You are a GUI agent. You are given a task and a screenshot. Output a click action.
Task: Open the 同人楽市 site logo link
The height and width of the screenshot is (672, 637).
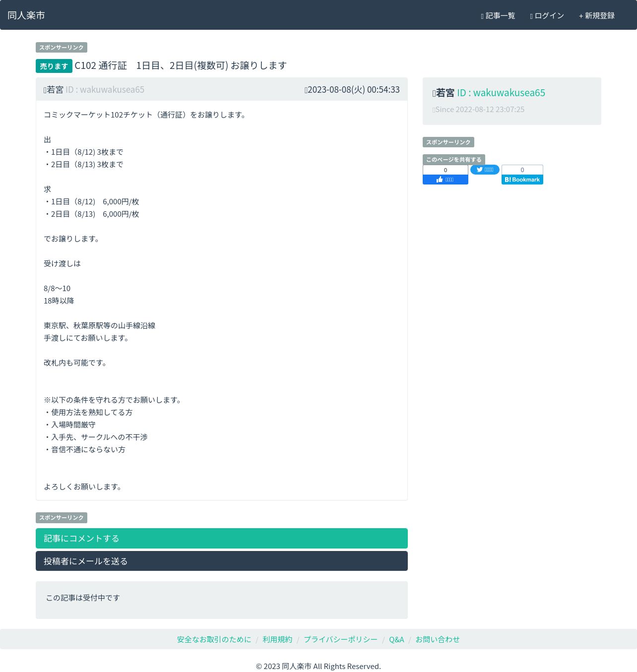(26, 15)
